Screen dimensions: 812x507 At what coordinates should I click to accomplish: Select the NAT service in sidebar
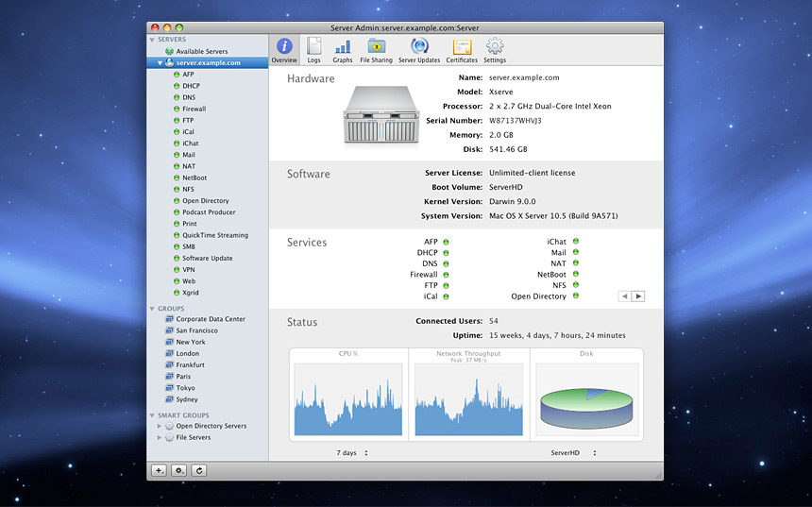189,166
